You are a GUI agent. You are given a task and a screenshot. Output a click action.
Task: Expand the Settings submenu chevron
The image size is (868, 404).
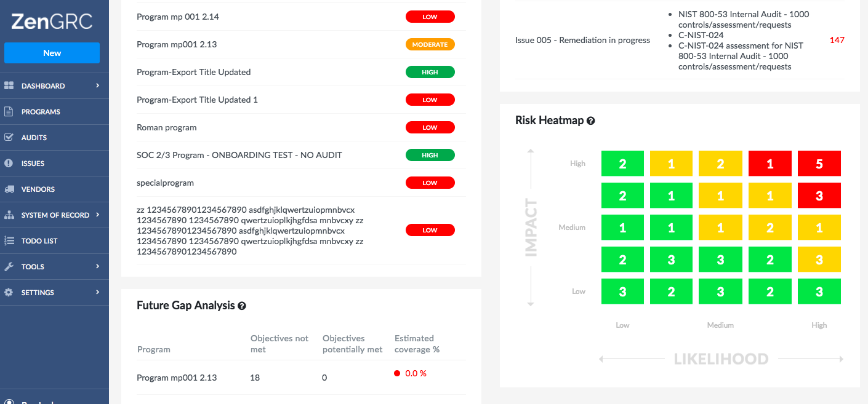pos(97,293)
